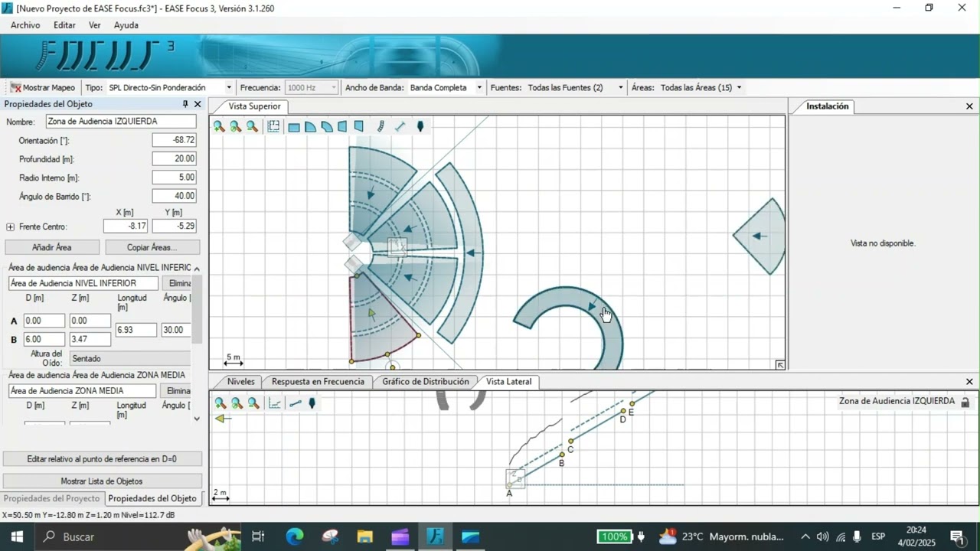Zoom out in the Vista Lateral toolbar
Viewport: 980px width, 551px height.
(253, 403)
